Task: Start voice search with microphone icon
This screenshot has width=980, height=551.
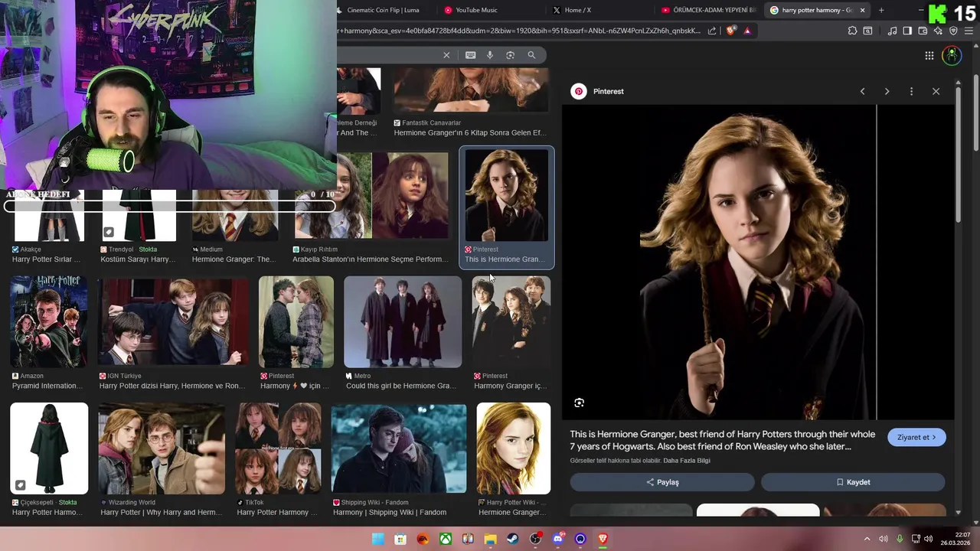Action: 490,55
